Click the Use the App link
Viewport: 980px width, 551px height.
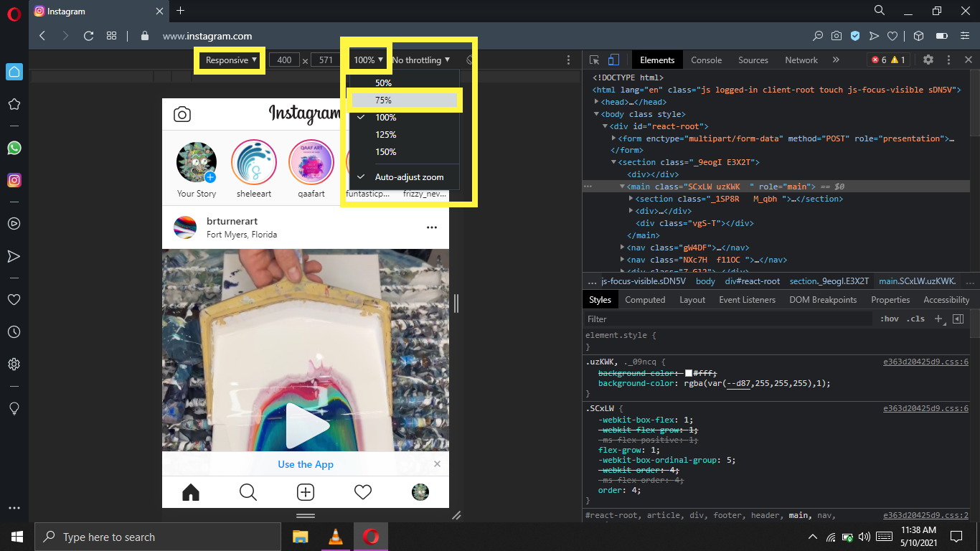[x=306, y=464]
